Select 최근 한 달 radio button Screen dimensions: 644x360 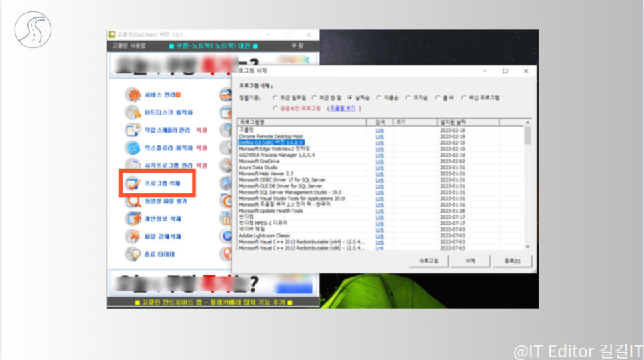tap(314, 98)
